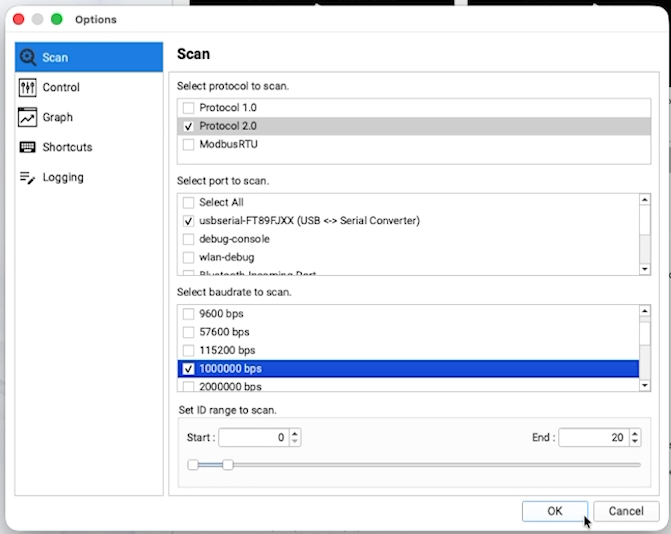Tick the Select All ports checkbox
671x534 pixels.
point(188,202)
